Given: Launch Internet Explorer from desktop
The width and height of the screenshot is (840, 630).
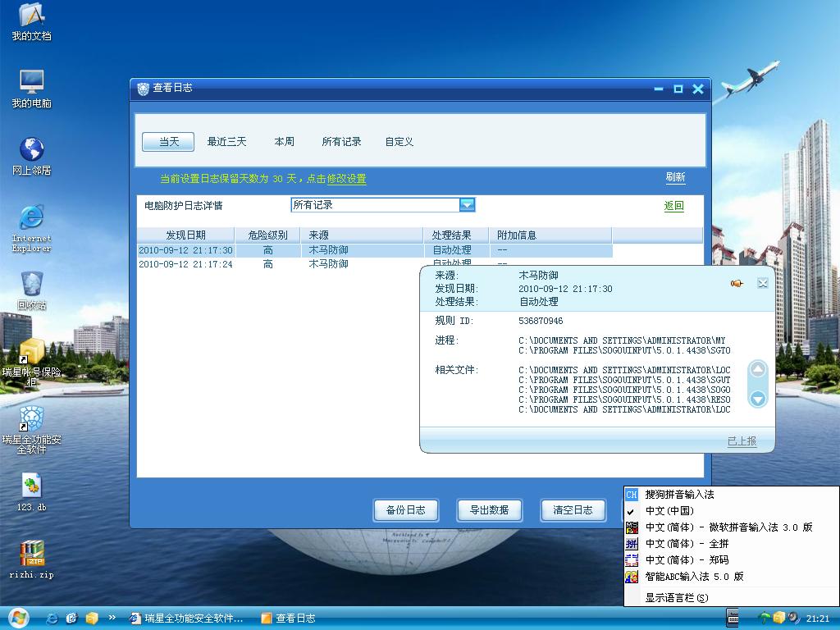Looking at the screenshot, I should (31, 217).
